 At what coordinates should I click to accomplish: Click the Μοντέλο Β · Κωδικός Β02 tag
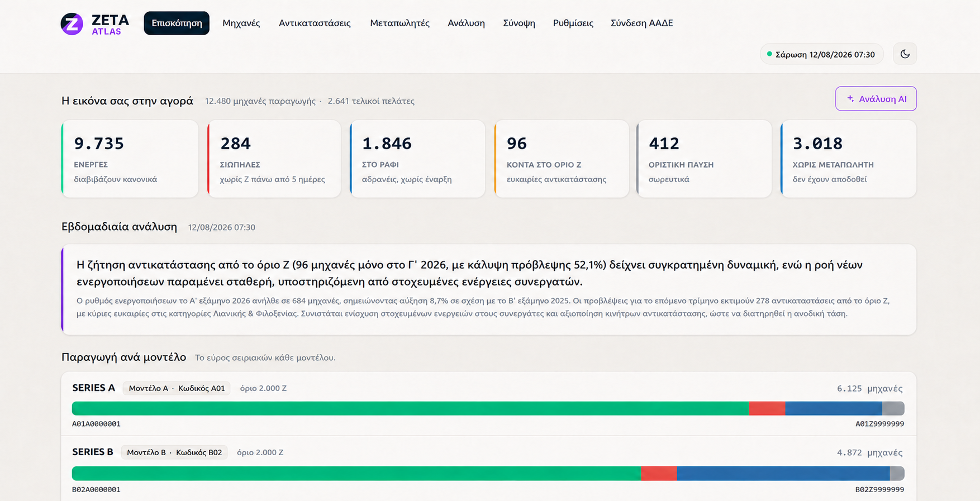174,452
